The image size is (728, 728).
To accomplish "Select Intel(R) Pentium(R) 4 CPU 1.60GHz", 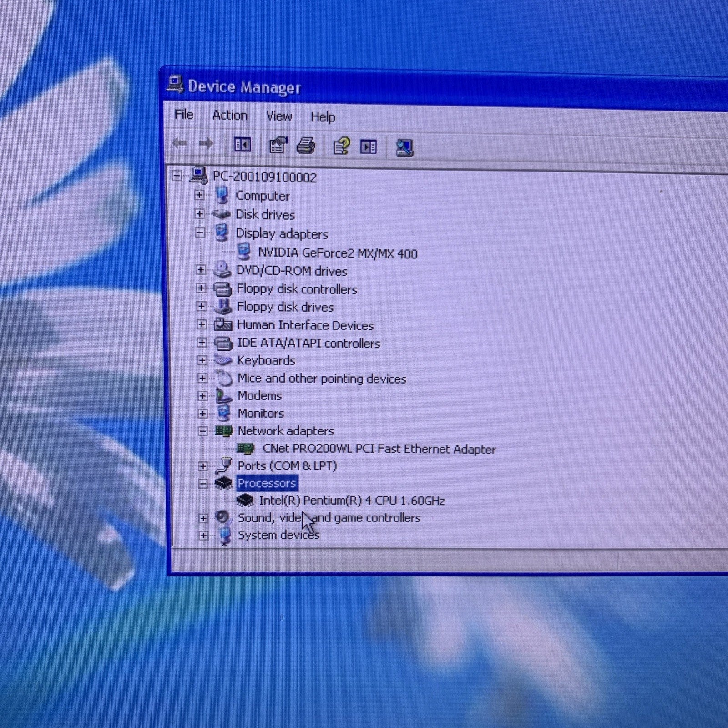I will point(352,500).
